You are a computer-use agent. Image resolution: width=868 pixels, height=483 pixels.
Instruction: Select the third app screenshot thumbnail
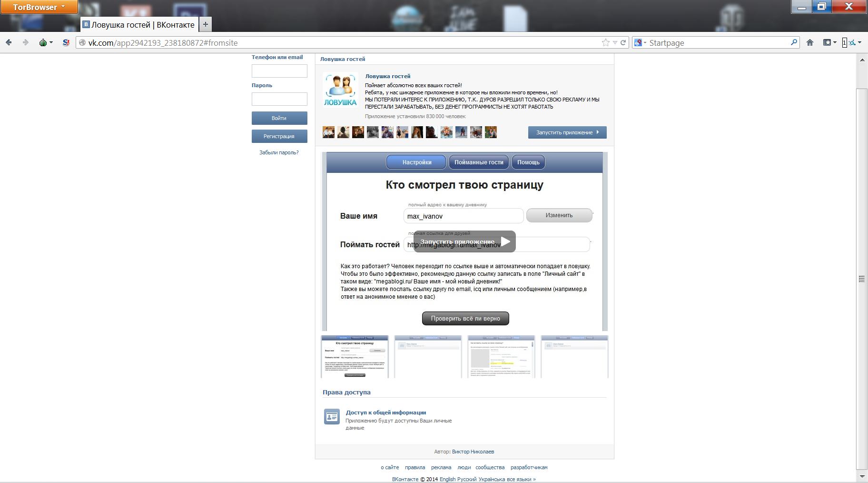click(x=501, y=357)
